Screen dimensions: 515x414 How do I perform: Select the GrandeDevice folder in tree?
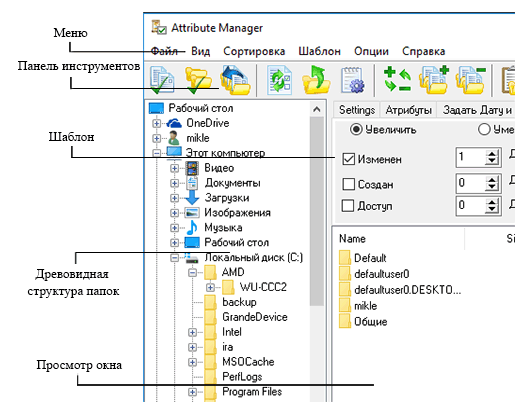point(246,317)
